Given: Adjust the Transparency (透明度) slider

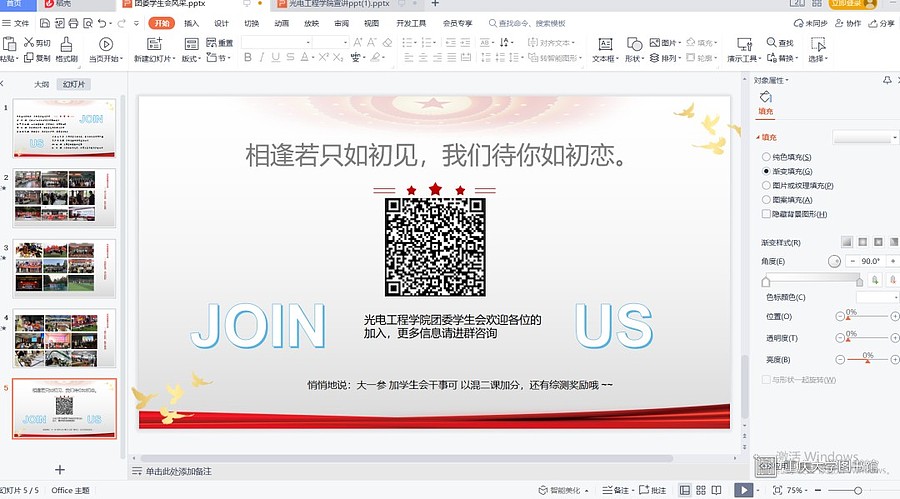Looking at the screenshot, I should 867,338.
